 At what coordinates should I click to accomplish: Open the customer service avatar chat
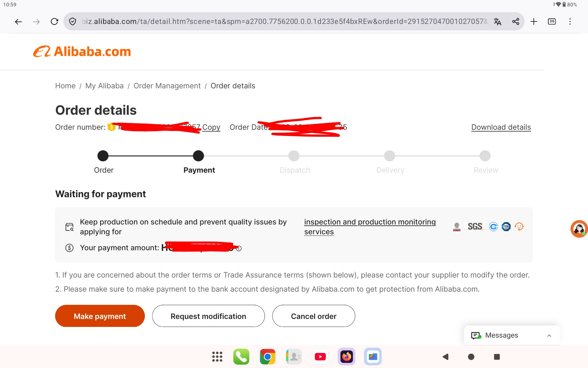[579, 229]
